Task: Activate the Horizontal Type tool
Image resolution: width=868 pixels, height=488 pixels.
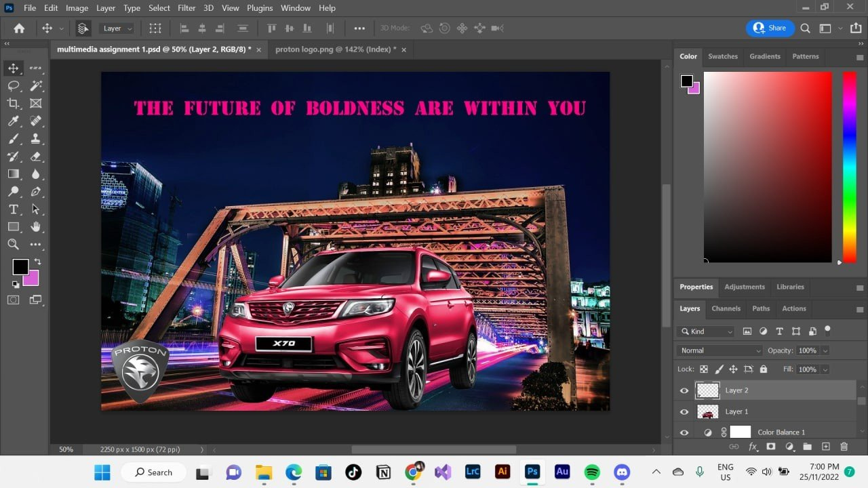Action: click(13, 209)
